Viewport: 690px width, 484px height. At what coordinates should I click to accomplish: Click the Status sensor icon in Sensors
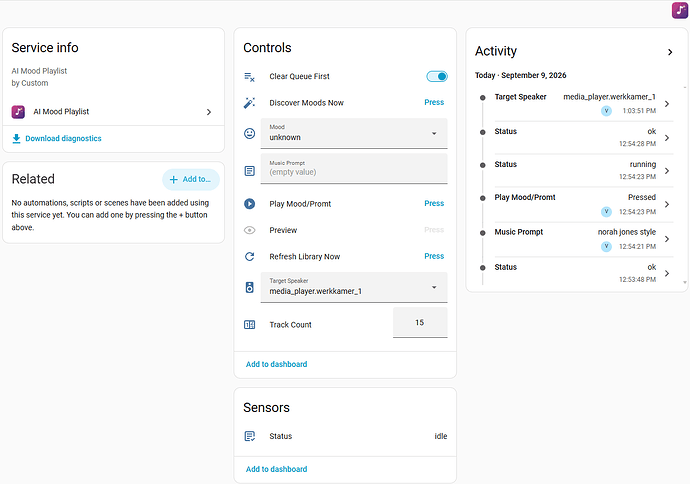tap(250, 436)
